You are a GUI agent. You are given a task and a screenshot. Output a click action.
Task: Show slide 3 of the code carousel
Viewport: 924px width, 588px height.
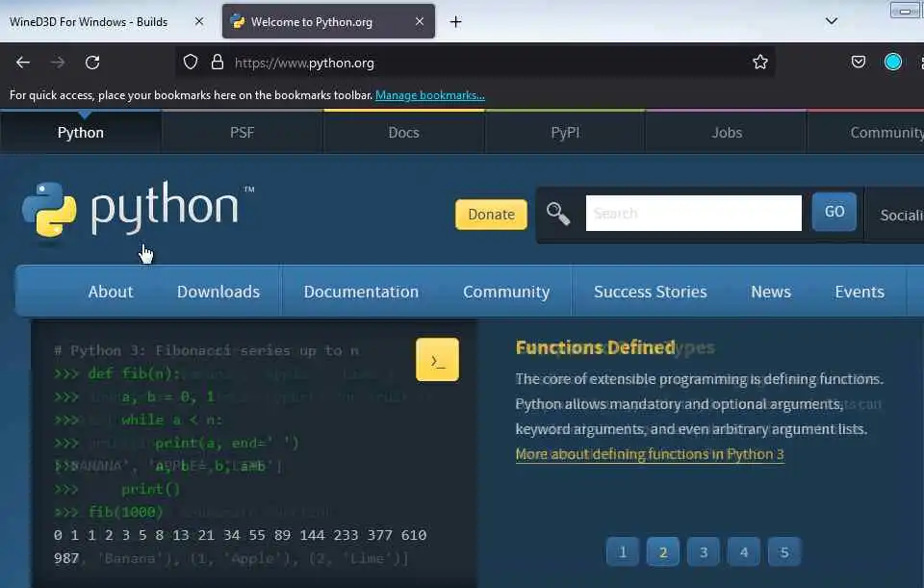point(703,552)
